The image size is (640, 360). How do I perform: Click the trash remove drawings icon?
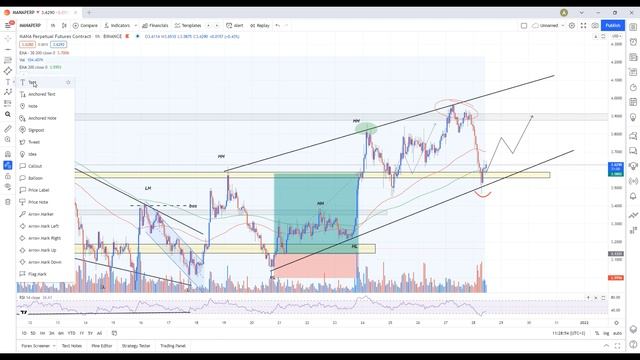coord(8,202)
